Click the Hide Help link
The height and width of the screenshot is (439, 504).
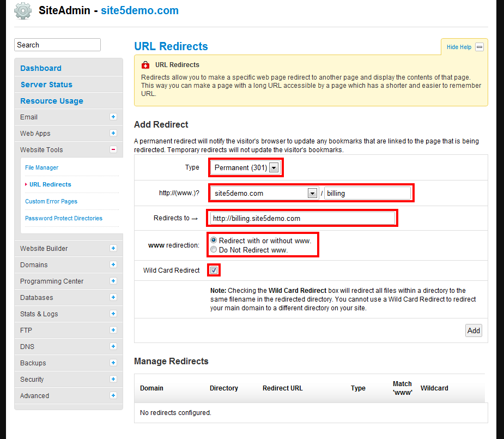tap(459, 47)
